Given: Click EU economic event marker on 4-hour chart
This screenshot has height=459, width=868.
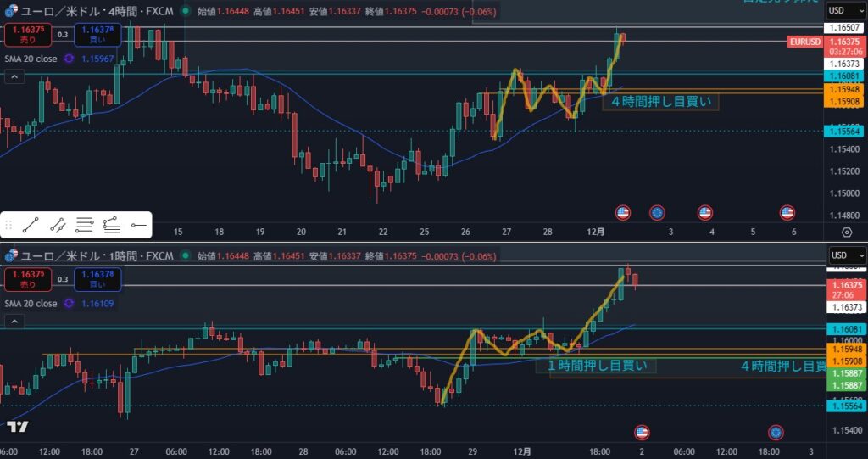Looking at the screenshot, I should click(657, 212).
